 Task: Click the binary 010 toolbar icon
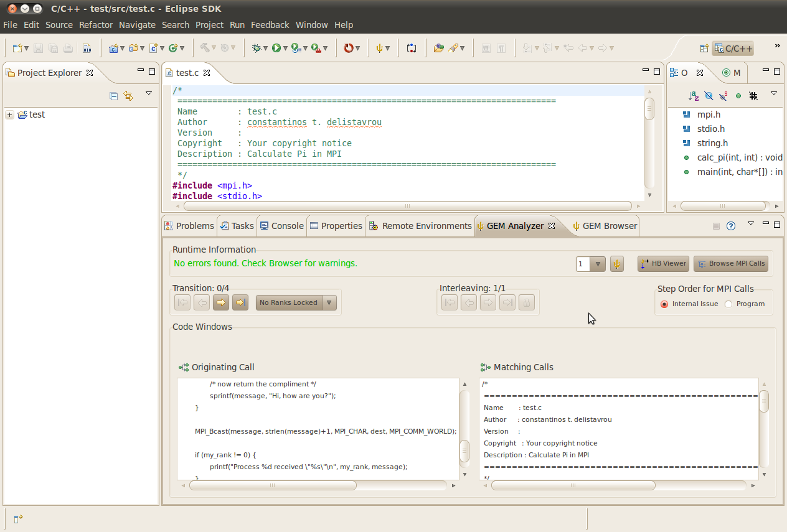[87, 48]
